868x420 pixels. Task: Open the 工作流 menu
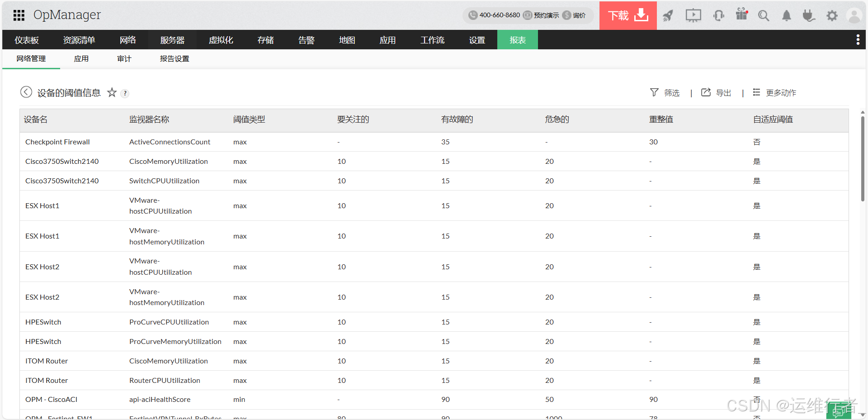(433, 40)
